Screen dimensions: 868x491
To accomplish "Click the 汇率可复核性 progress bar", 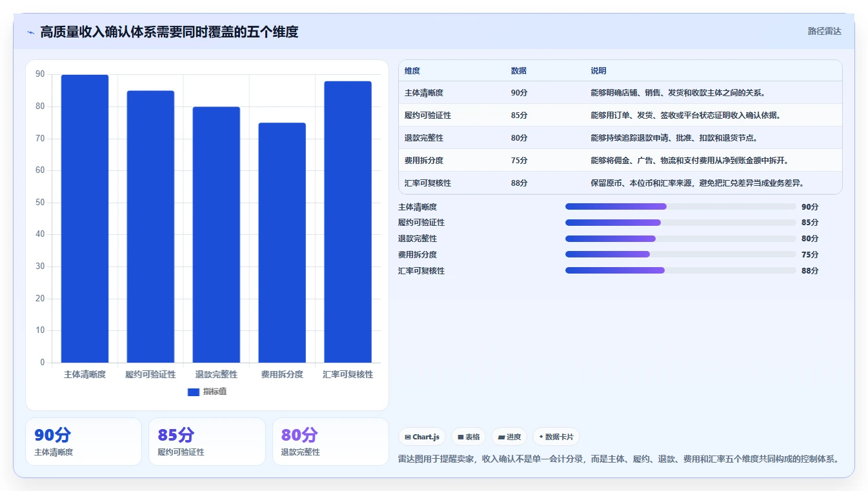I will 681,270.
